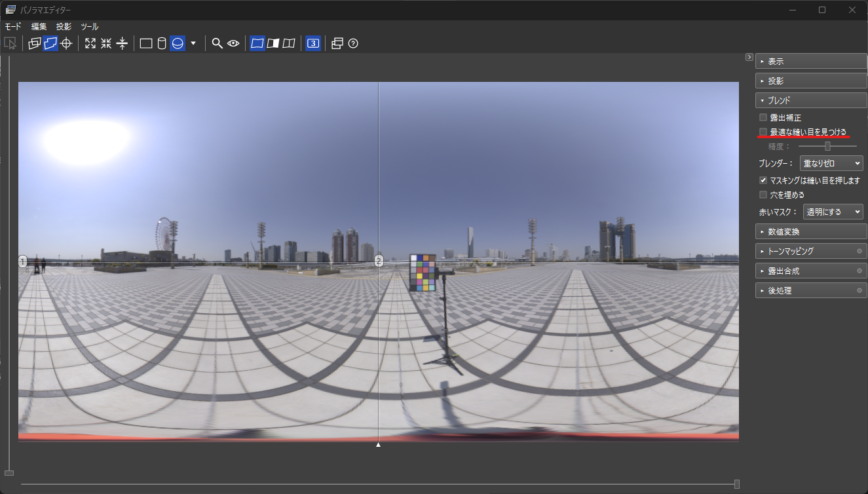Open the 赤いマスク dropdown showing 透明にする

(x=833, y=211)
